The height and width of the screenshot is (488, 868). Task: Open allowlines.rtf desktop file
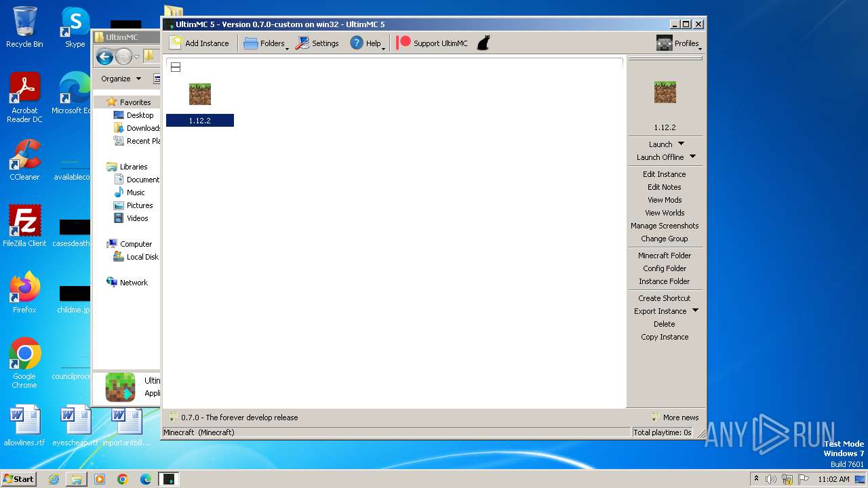point(24,426)
